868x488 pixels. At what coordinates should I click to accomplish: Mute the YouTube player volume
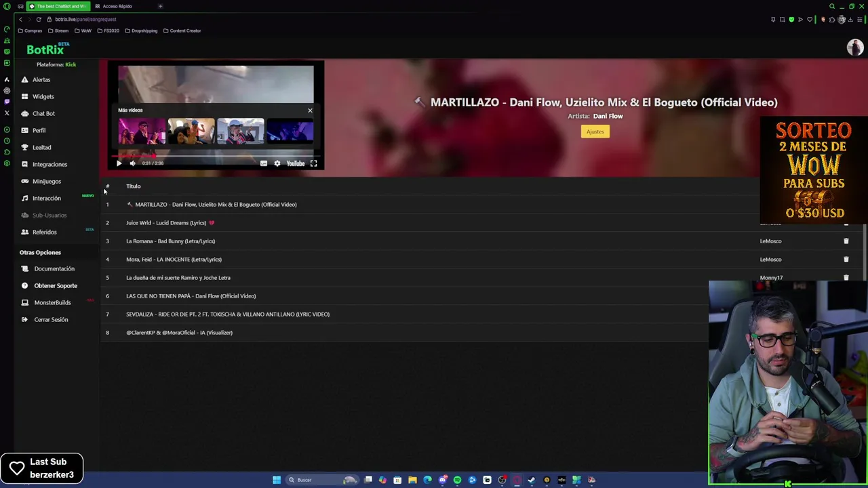(x=132, y=163)
